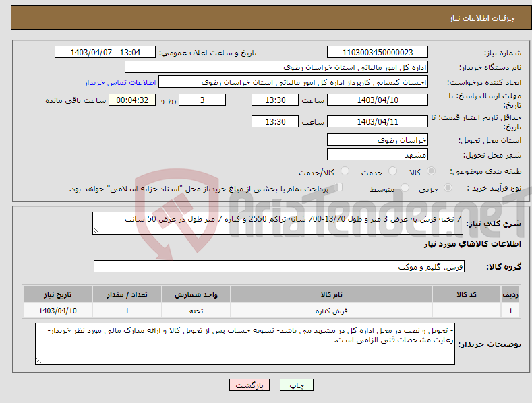Click the اطلاعات کالاهای مورد نیاز heading

point(472,244)
